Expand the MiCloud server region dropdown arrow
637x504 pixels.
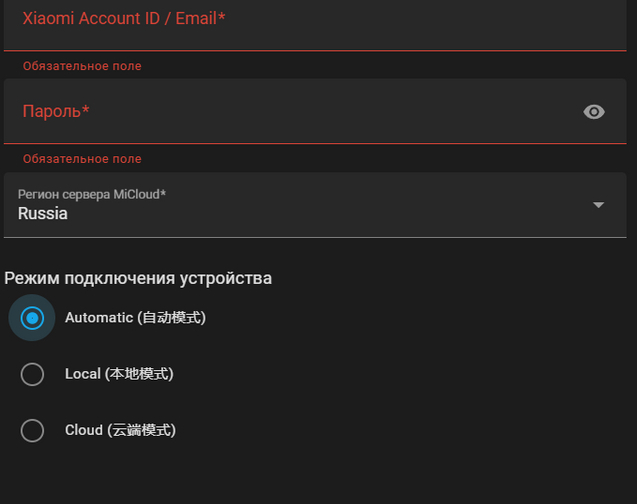[598, 205]
